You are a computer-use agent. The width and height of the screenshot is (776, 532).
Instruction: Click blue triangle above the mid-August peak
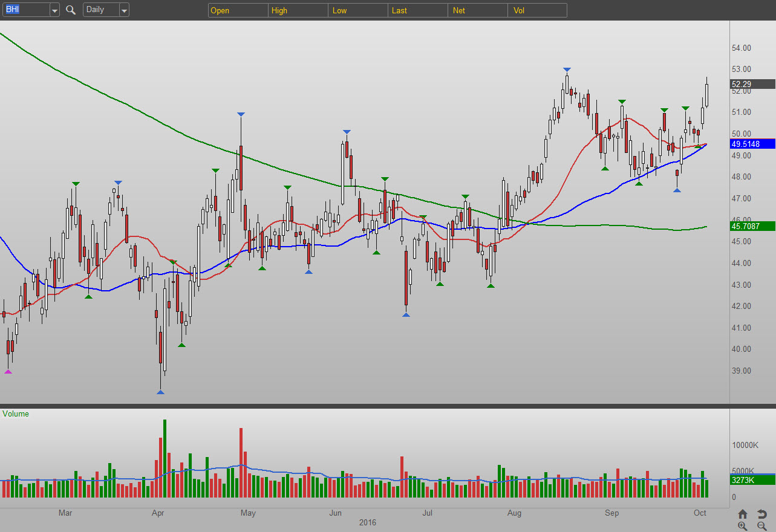pyautogui.click(x=566, y=70)
